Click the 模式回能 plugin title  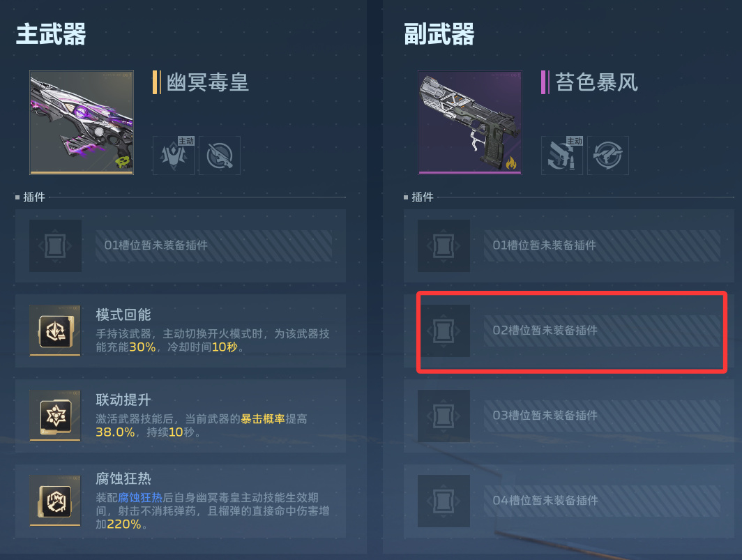coord(123,315)
